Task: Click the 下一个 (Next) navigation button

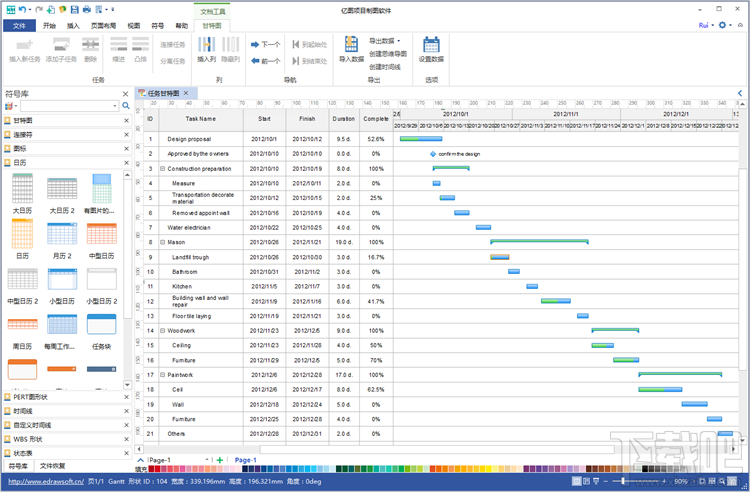Action: pos(265,44)
